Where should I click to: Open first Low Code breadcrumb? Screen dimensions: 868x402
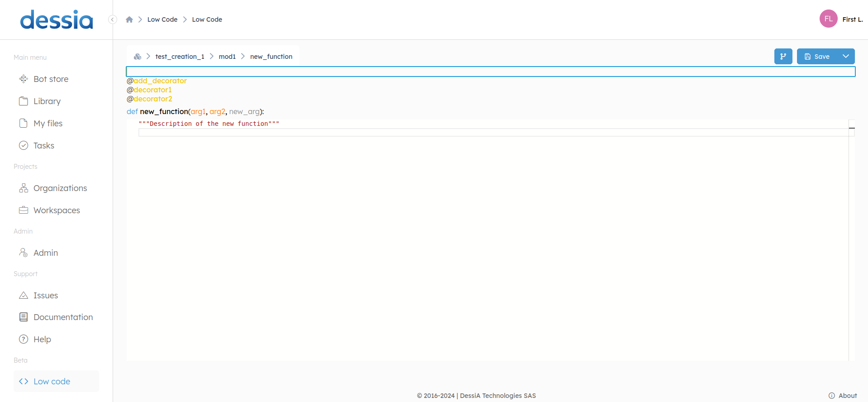(x=162, y=19)
